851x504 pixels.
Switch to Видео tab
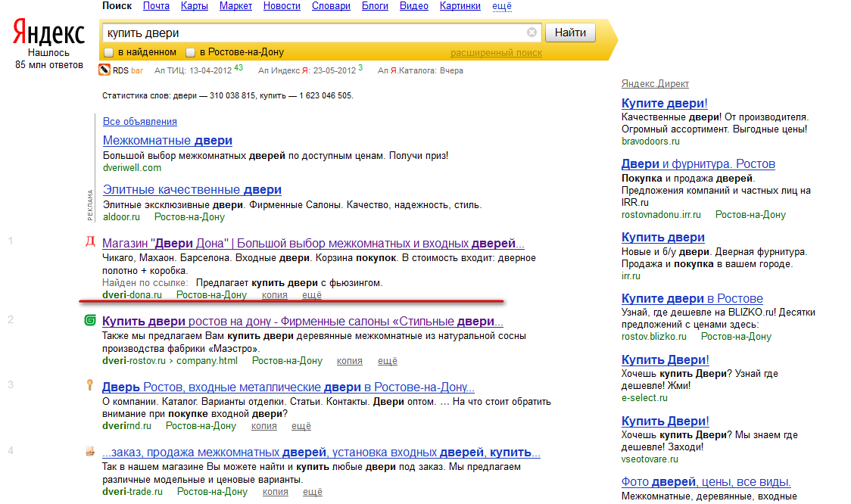pyautogui.click(x=413, y=6)
